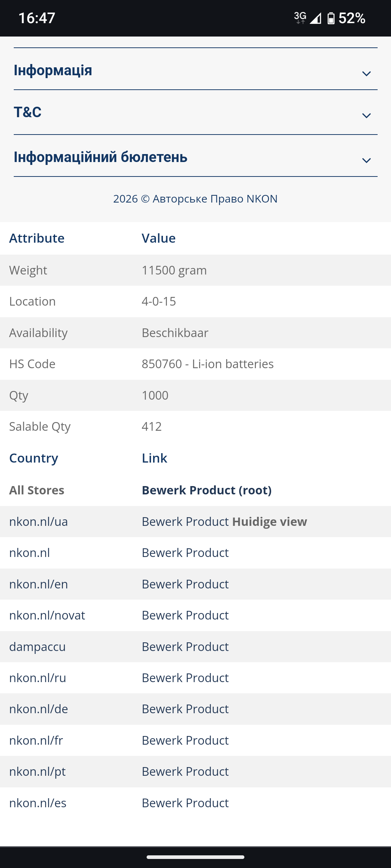Click Bewerk Product link for nkon.nl/ru
Image resolution: width=391 pixels, height=868 pixels.
[185, 678]
